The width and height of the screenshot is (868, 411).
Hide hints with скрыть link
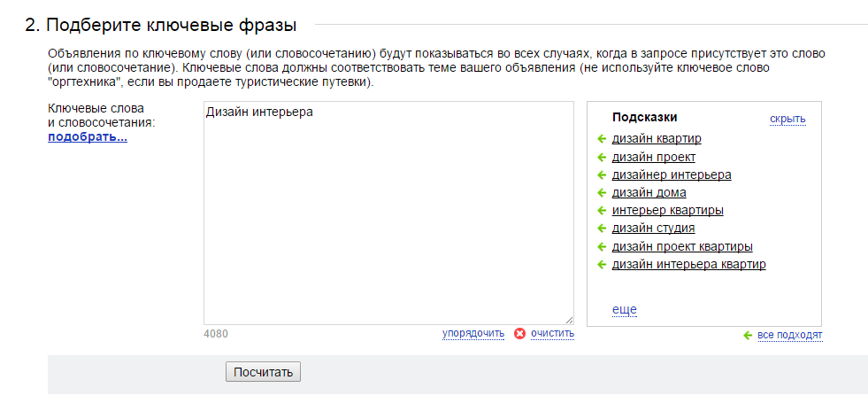point(787,119)
